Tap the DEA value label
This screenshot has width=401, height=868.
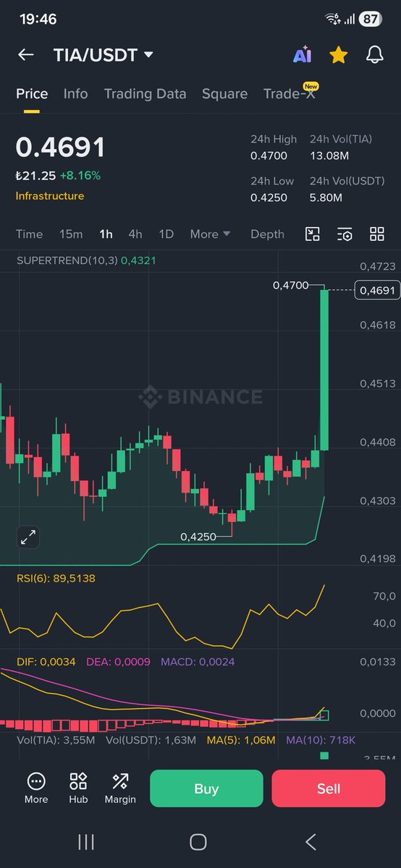[x=118, y=661]
